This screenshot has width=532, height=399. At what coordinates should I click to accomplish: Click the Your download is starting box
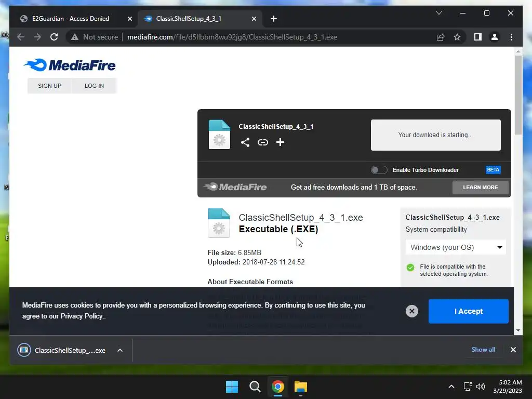pyautogui.click(x=436, y=135)
